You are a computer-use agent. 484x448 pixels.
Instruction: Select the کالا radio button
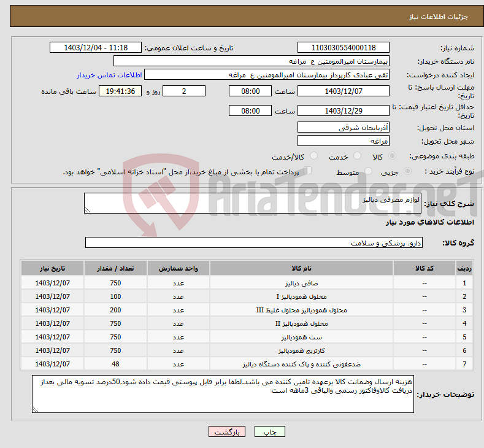click(392, 156)
